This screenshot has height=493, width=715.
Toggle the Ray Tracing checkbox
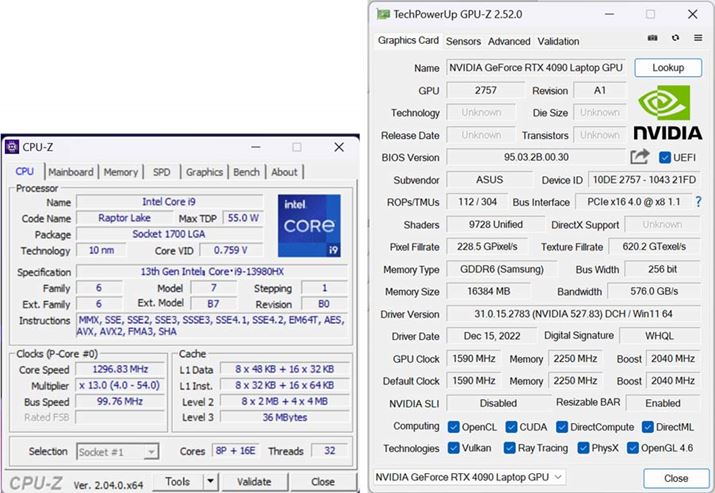tap(510, 448)
